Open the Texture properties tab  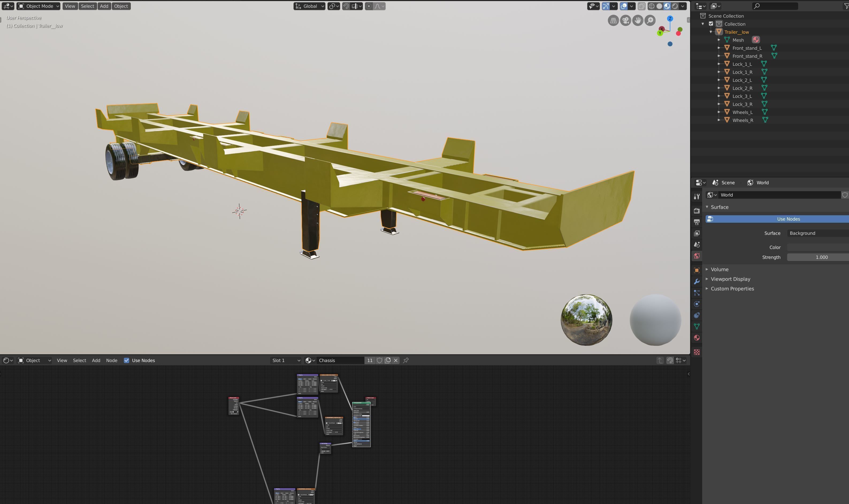tap(697, 352)
